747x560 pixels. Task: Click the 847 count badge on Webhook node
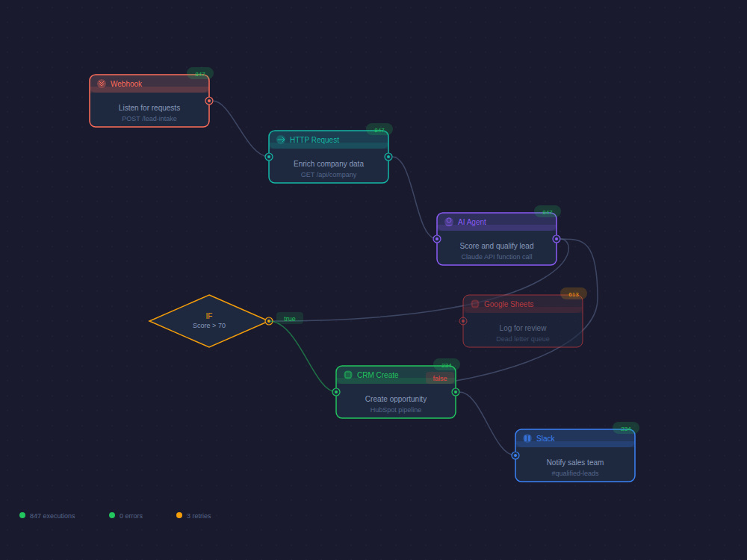200,74
